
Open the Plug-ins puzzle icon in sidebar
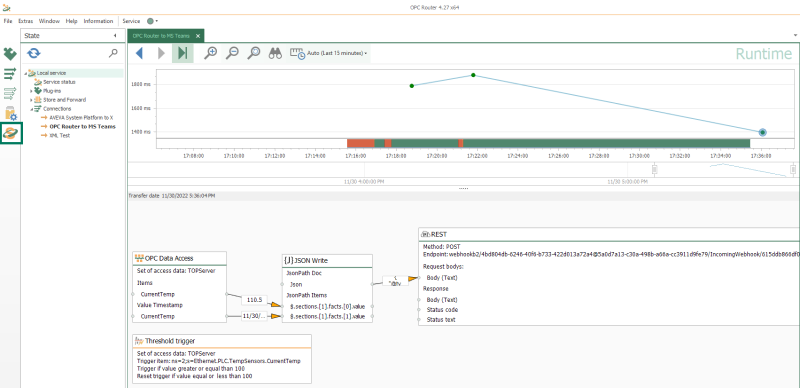point(10,54)
